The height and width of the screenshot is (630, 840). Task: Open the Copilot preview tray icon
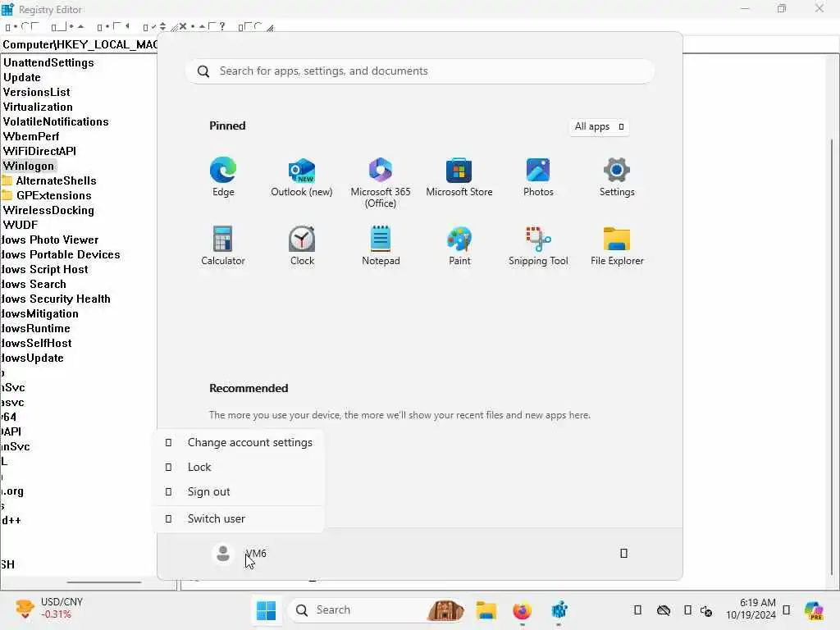tap(815, 610)
